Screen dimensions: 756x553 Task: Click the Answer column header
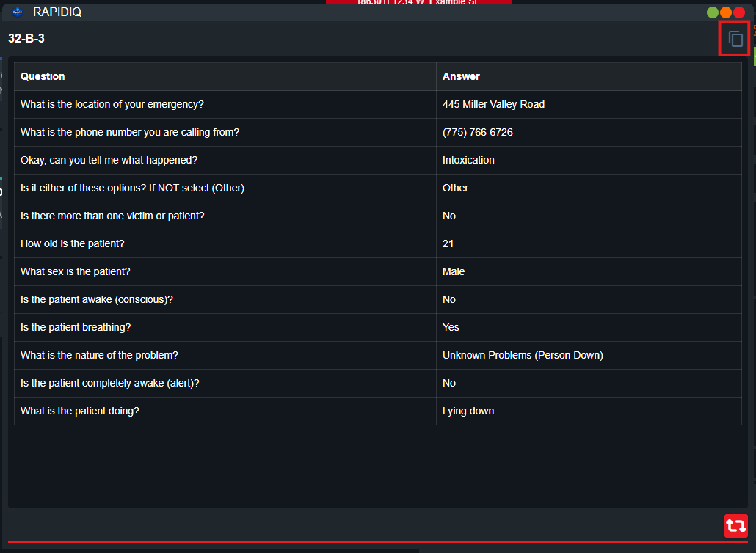[461, 76]
